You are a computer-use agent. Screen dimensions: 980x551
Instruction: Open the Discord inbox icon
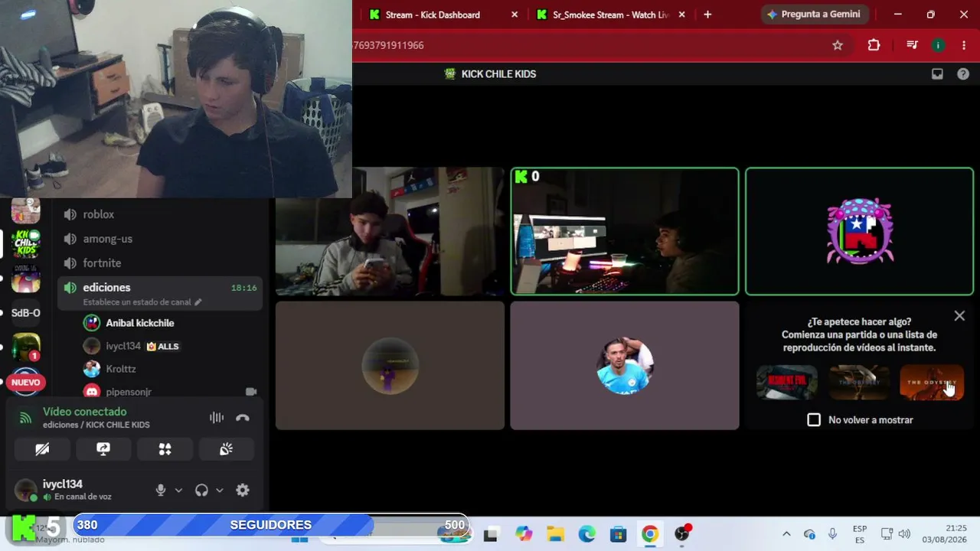[x=937, y=74]
